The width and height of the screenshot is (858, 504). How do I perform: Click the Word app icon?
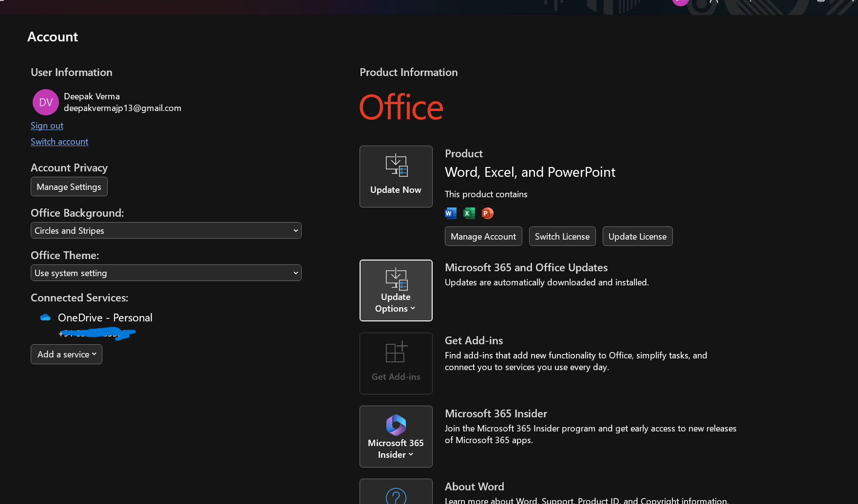[450, 213]
